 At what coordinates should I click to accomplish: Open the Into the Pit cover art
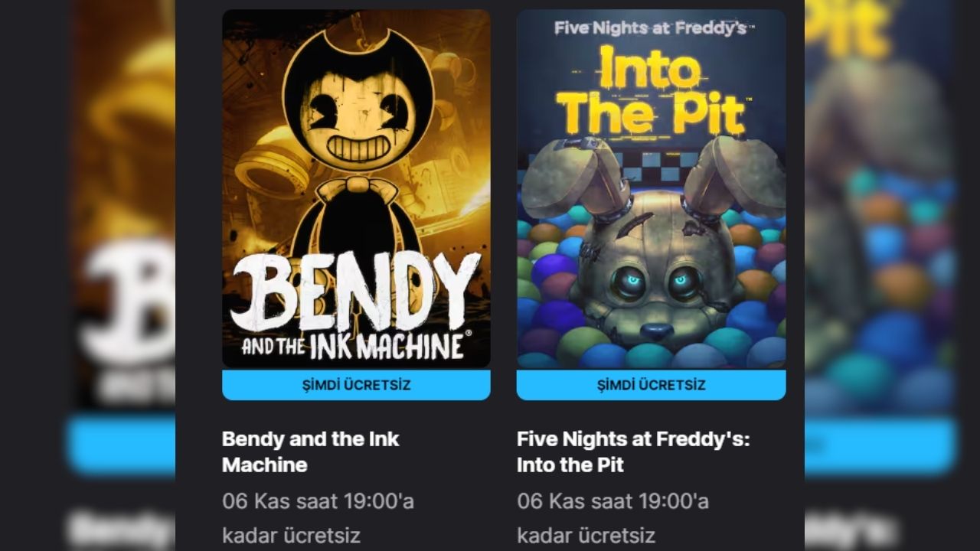point(651,189)
